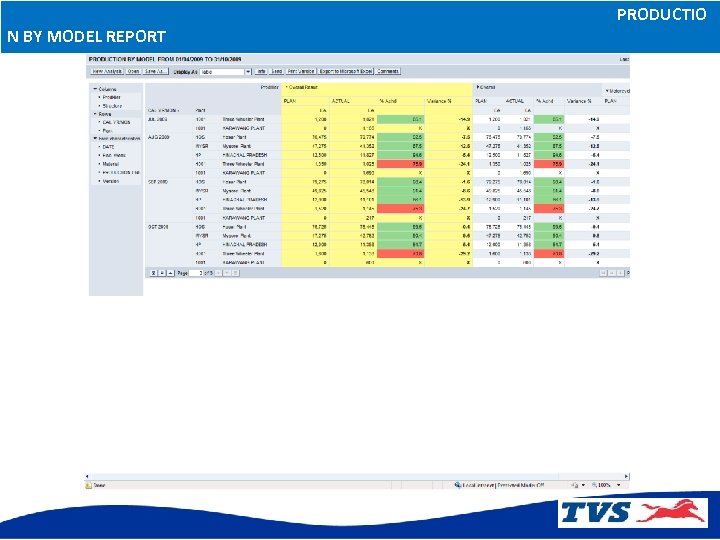Click the Page number input field
Screen dimensions: 720x540
point(196,273)
